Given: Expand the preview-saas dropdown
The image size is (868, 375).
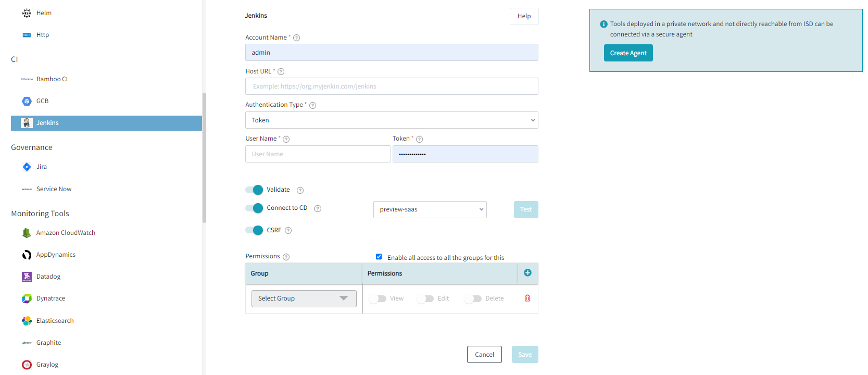Looking at the screenshot, I should (430, 209).
